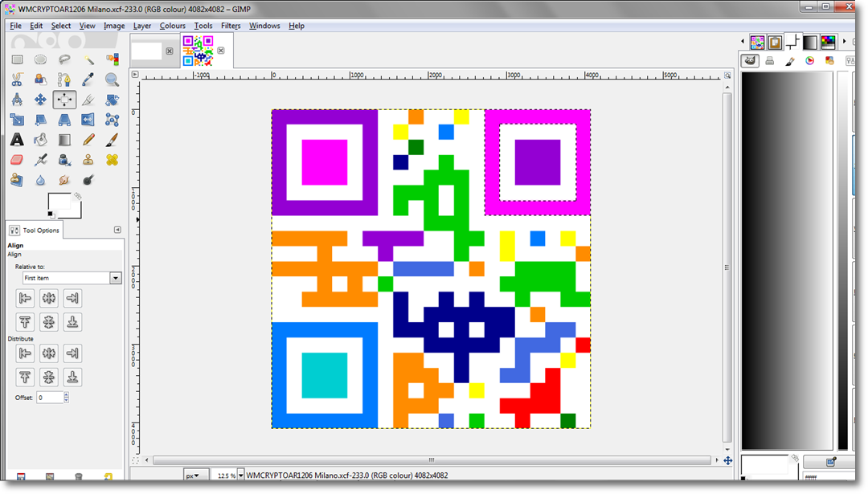This screenshot has width=868, height=494.
Task: Open the File menu
Action: pyautogui.click(x=15, y=26)
